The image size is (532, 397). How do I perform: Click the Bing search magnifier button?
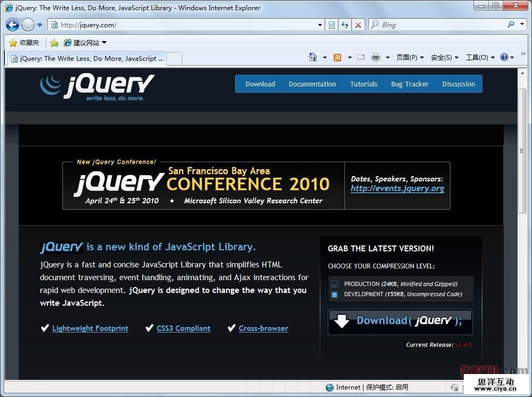point(511,25)
